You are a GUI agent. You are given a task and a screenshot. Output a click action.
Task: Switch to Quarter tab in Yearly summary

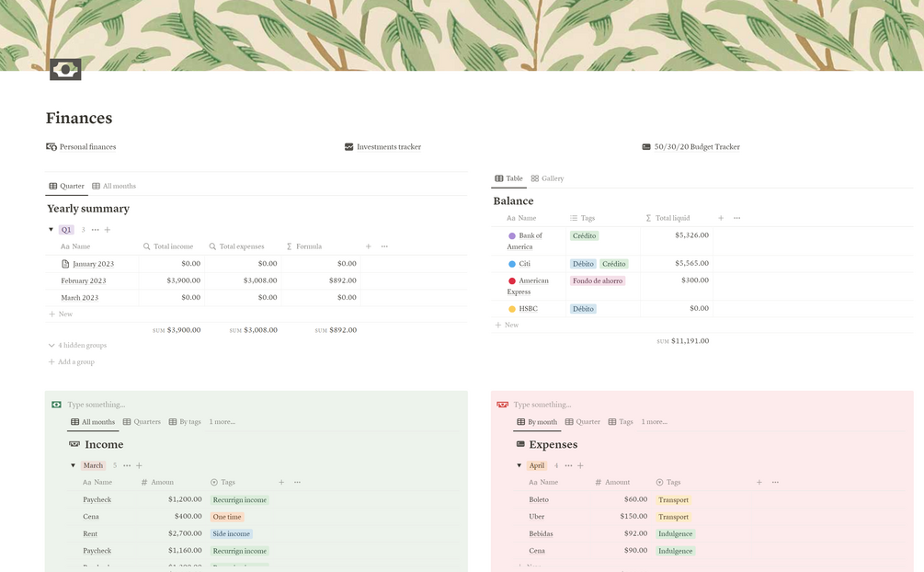[x=66, y=186]
